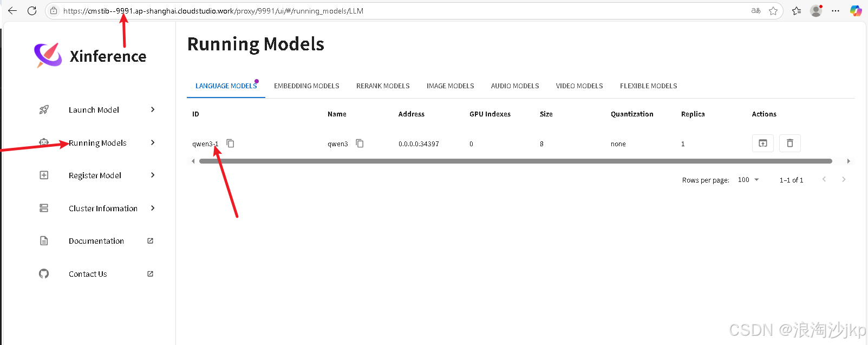Click the GitHub icon for Contact Us
This screenshot has height=345, width=868.
44,274
